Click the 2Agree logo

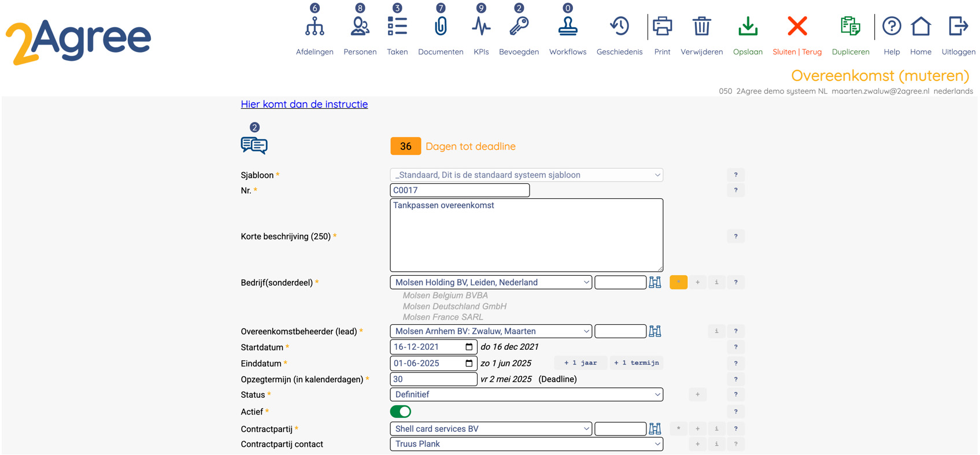[x=78, y=42]
